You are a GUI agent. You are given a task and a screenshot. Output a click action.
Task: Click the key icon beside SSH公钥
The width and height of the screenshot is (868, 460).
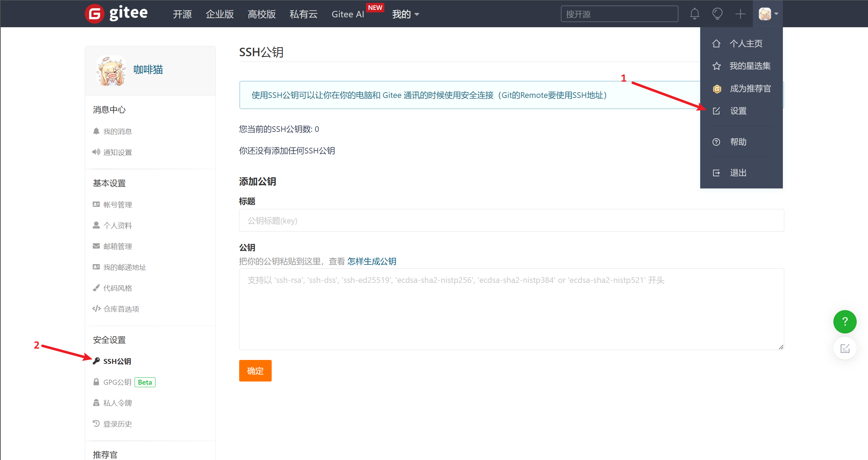[96, 361]
